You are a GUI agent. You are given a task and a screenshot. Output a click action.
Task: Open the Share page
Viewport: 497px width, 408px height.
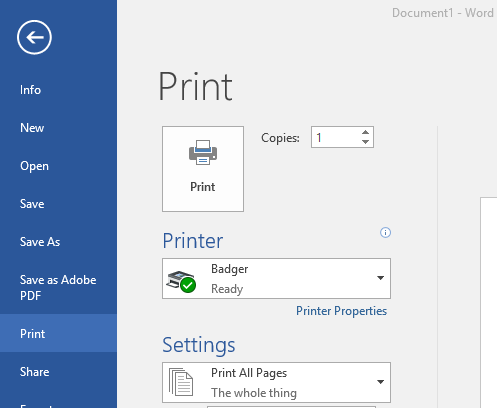coord(34,372)
